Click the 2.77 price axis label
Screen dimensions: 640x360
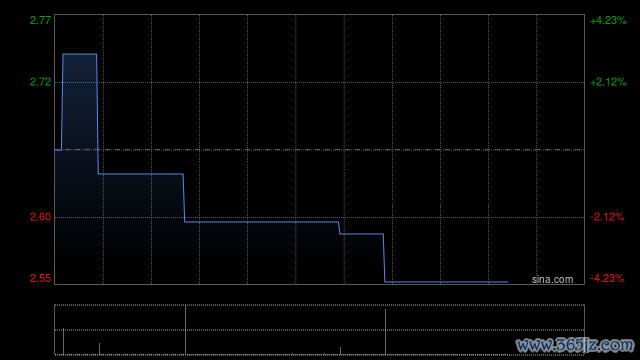(x=40, y=20)
